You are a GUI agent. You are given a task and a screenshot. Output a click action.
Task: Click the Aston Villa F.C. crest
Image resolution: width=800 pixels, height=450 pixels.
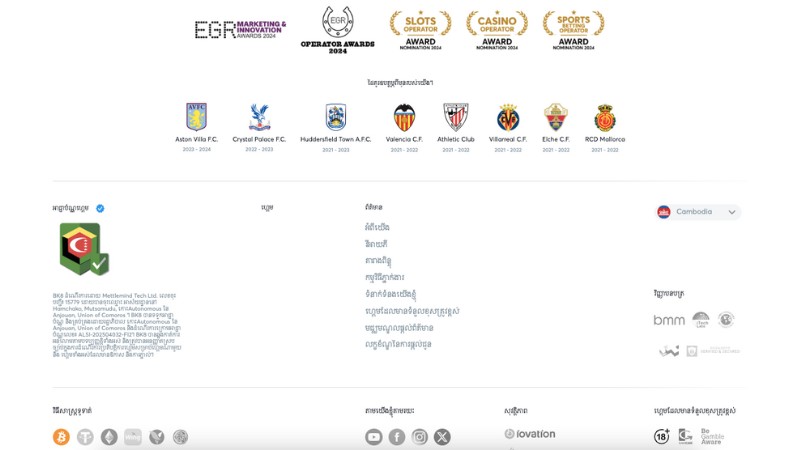(x=196, y=117)
